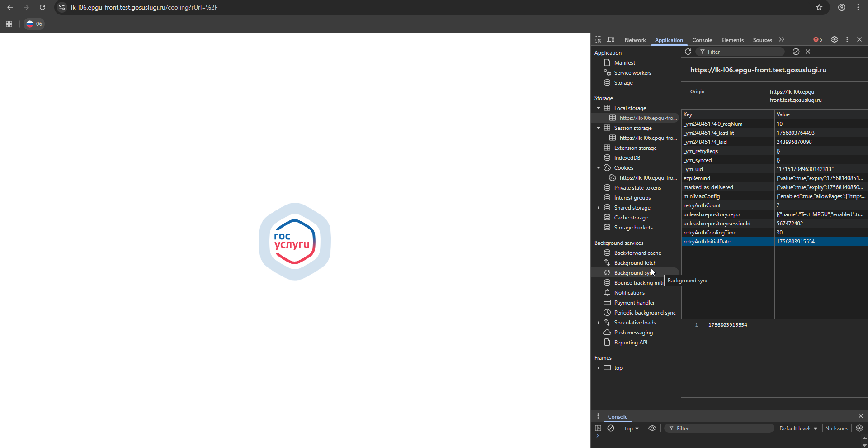Open Cache storage item
This screenshot has height=448, width=868.
(x=631, y=218)
